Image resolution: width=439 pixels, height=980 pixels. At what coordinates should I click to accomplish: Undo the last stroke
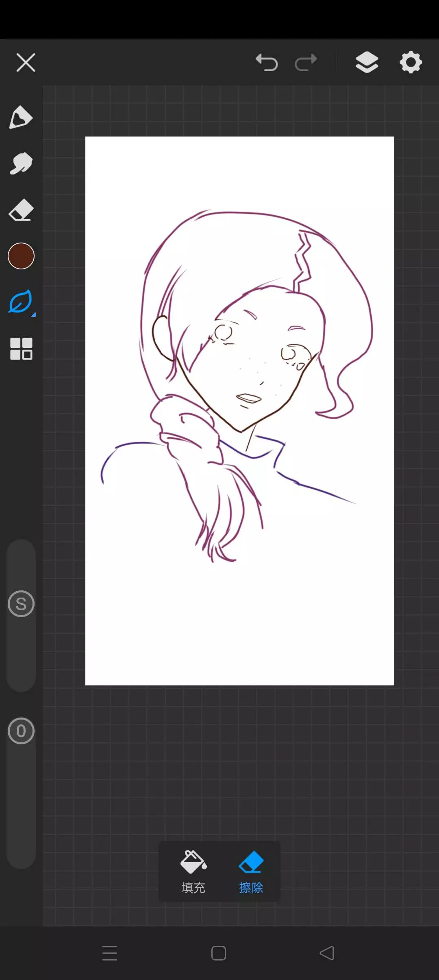point(267,63)
